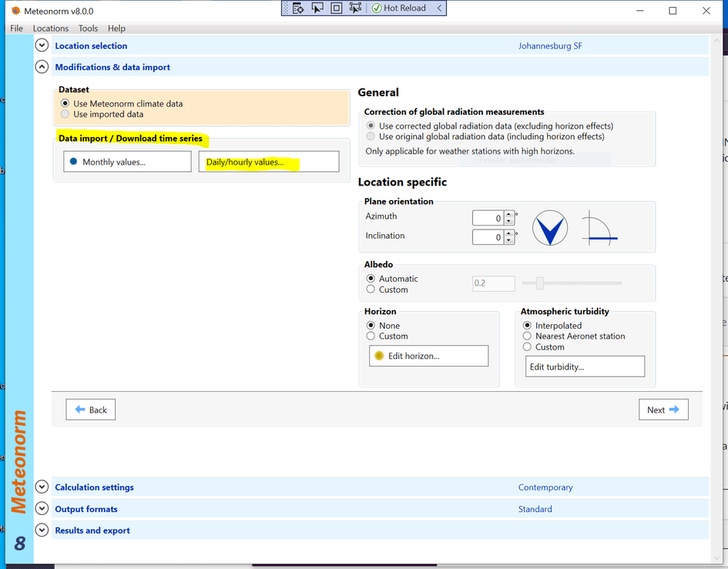Select Interpolated atmospheric turbidity
Screen dimensions: 728x569
point(527,326)
